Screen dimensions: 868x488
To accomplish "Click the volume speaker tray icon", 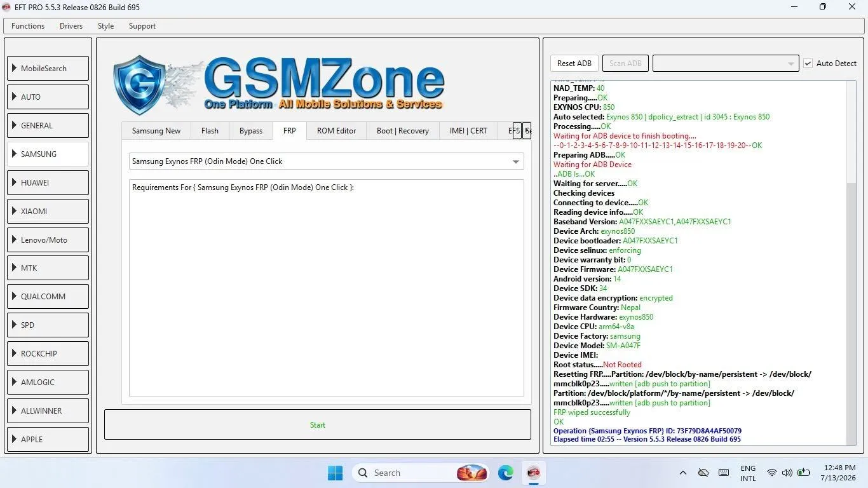I will click(787, 473).
